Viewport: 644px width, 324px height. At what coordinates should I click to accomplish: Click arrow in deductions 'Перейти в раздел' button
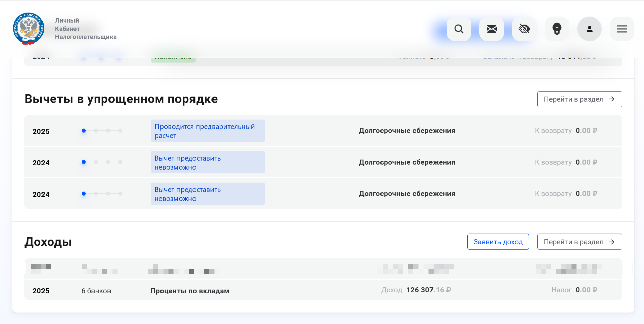(x=612, y=99)
